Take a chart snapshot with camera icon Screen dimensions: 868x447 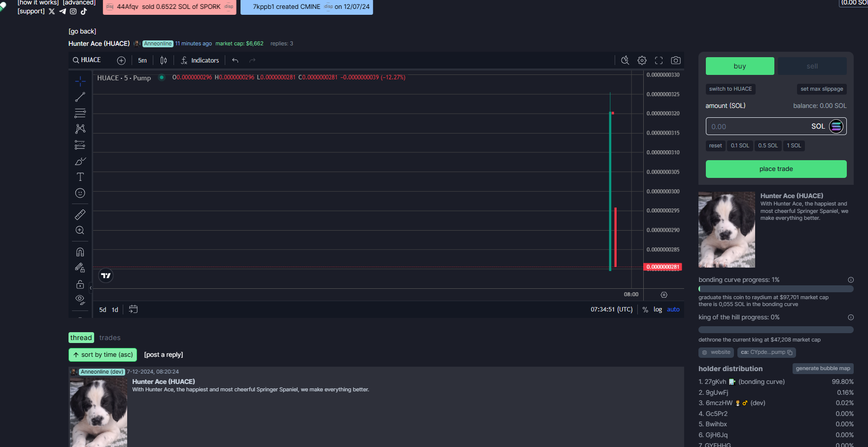pos(676,60)
